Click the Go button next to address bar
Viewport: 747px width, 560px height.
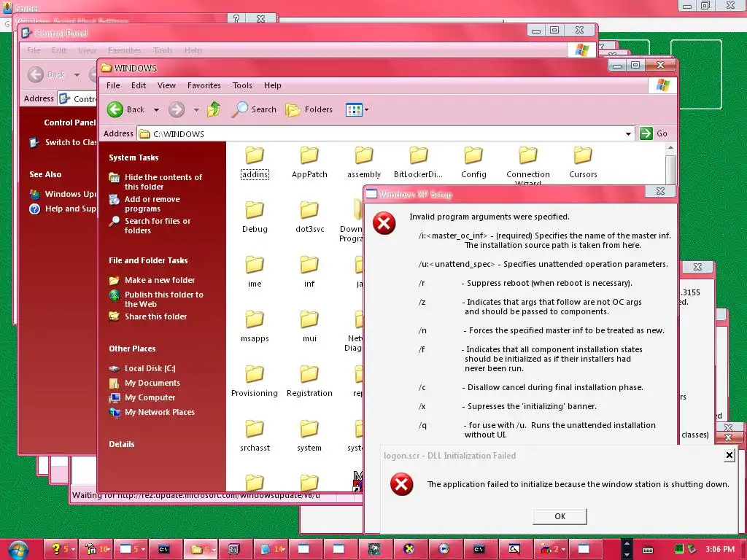[x=654, y=133]
